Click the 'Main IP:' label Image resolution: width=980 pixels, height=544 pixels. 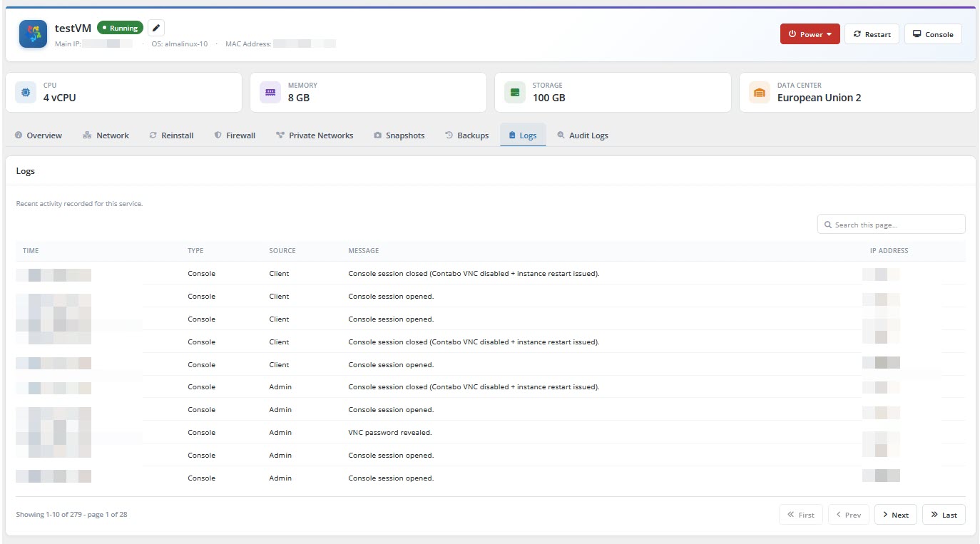(68, 43)
